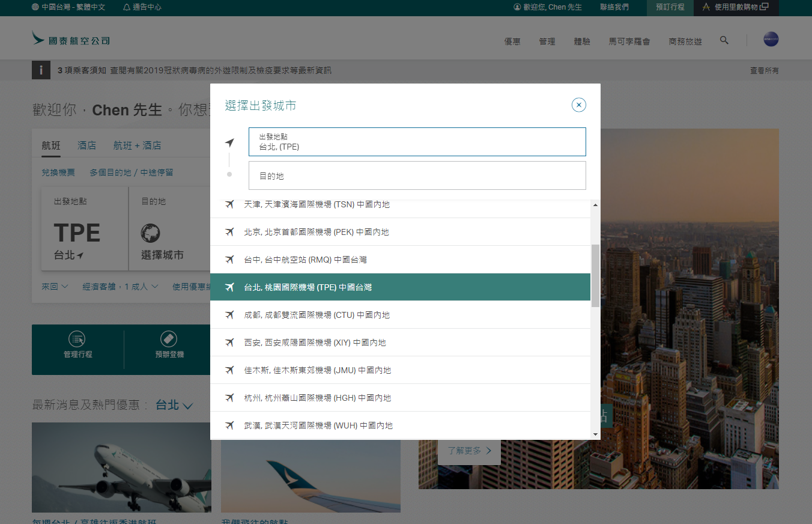Click the 聯絡我們 link
Viewport: 812px width, 524px height.
click(x=614, y=7)
